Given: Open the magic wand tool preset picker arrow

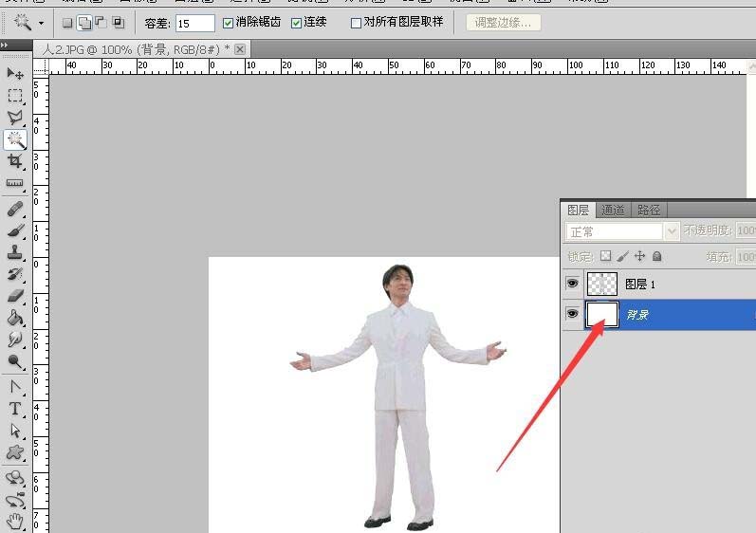Looking at the screenshot, I should click(x=42, y=23).
